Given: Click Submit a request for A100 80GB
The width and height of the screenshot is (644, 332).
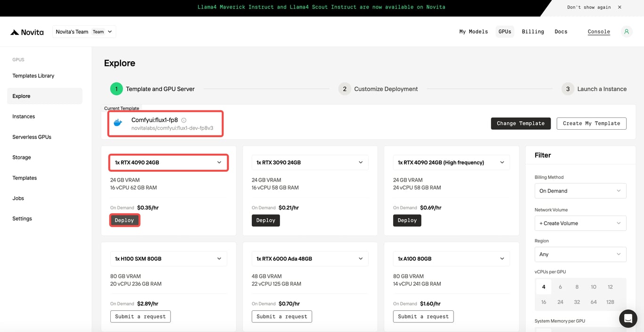Looking at the screenshot, I should click(x=423, y=316).
